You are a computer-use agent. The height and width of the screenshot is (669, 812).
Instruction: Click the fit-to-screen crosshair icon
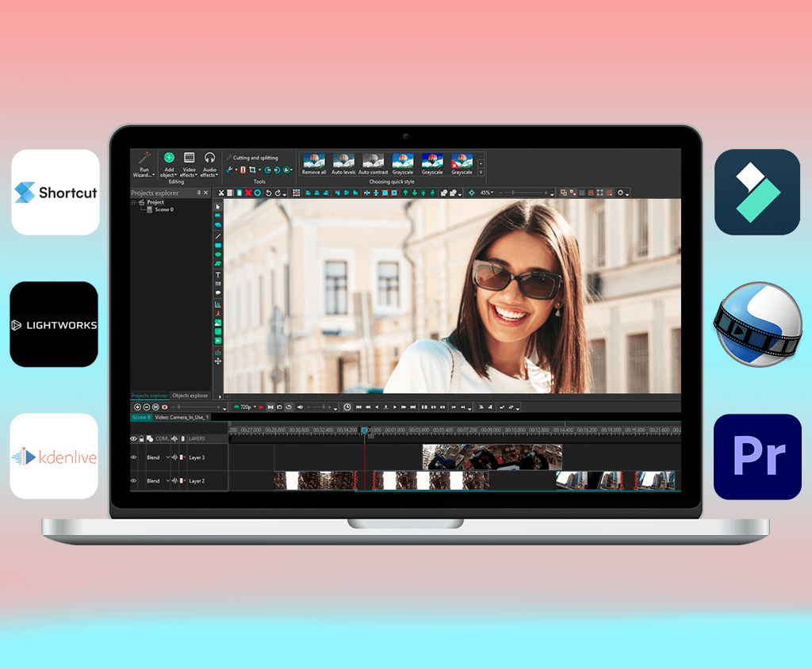[471, 193]
